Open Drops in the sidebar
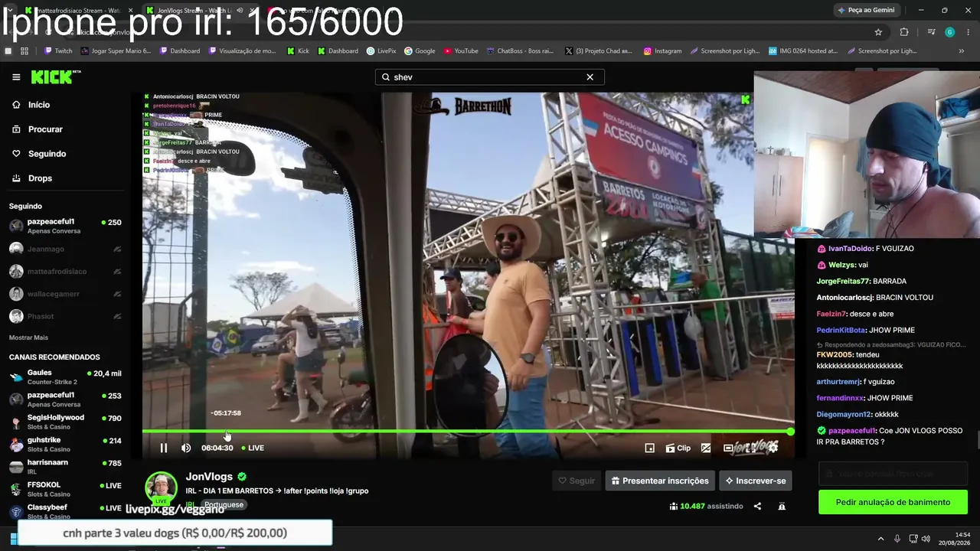 click(x=40, y=178)
